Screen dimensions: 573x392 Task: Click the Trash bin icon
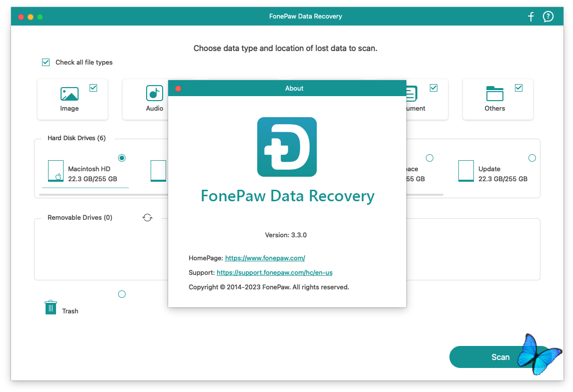51,307
